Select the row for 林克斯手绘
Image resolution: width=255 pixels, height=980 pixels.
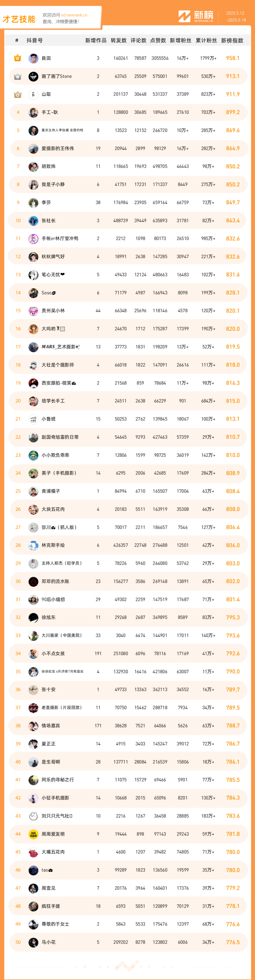coord(128,545)
